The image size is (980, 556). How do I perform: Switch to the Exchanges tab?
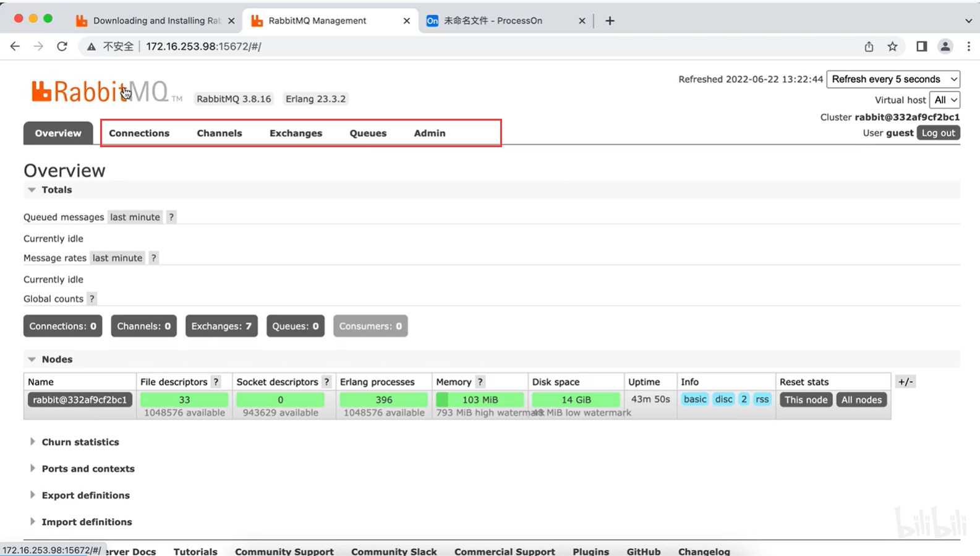point(296,133)
